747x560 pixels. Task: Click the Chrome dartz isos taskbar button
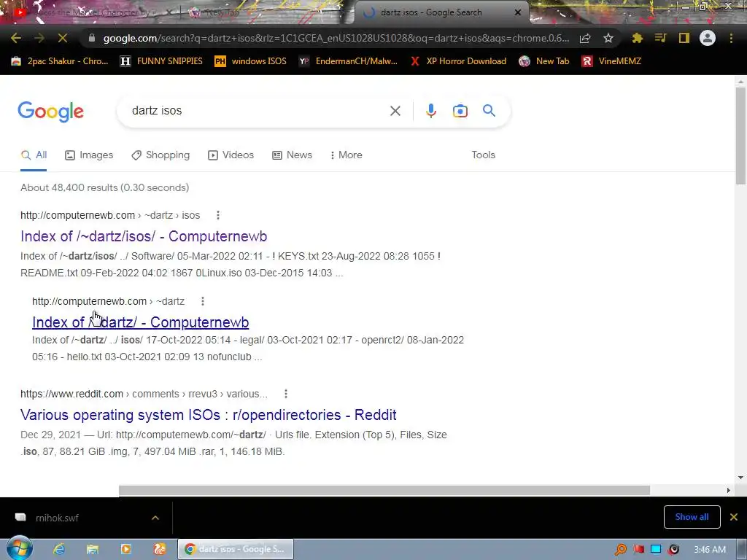click(236, 549)
